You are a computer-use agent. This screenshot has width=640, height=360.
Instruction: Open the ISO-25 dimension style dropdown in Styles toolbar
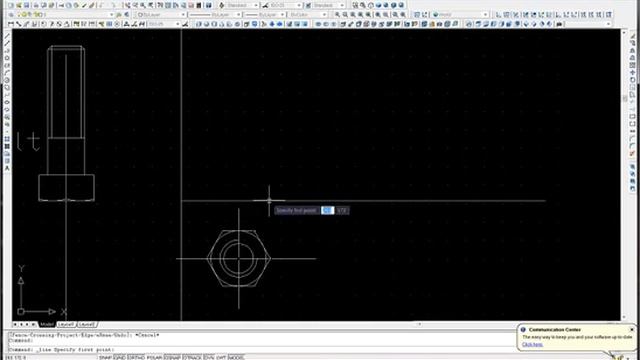point(285,5)
